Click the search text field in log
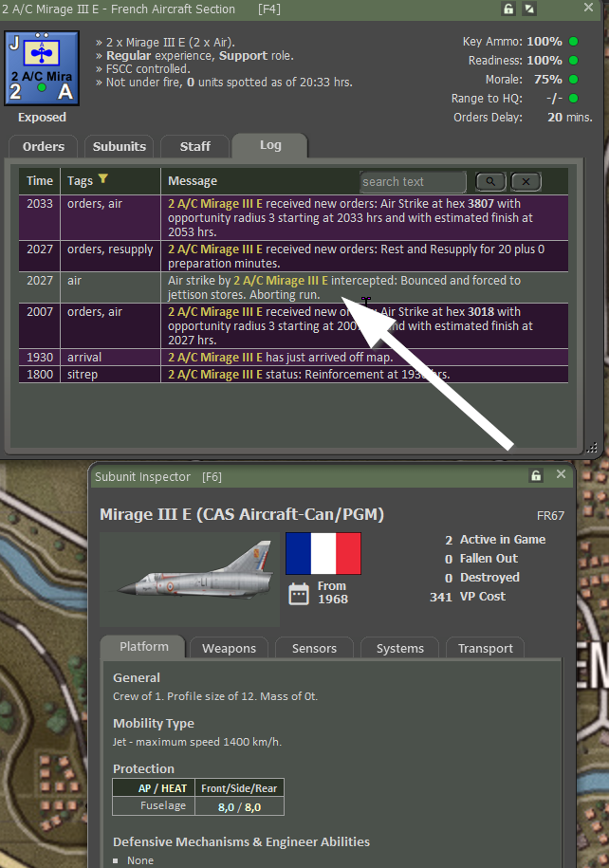The image size is (609, 868). click(413, 181)
